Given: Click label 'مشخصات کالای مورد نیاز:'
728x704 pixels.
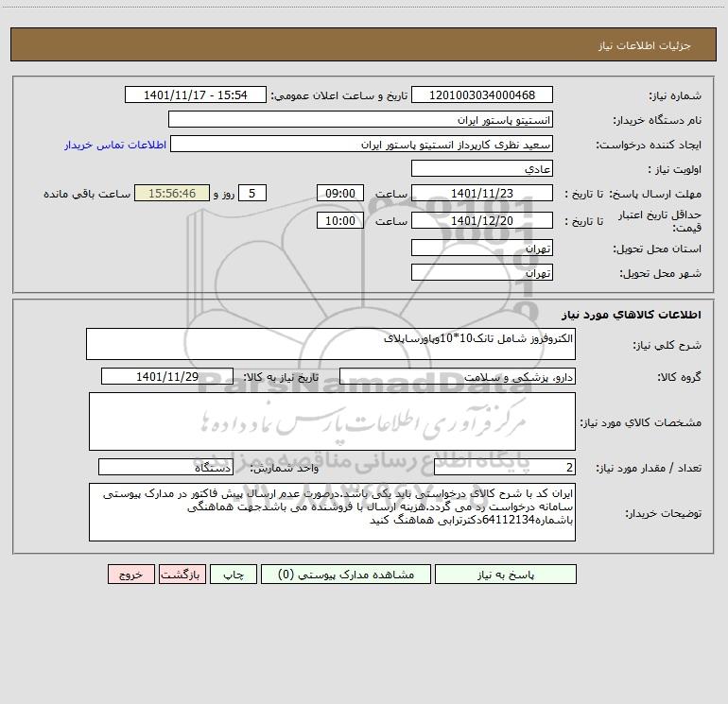Looking at the screenshot, I should click(x=641, y=422).
